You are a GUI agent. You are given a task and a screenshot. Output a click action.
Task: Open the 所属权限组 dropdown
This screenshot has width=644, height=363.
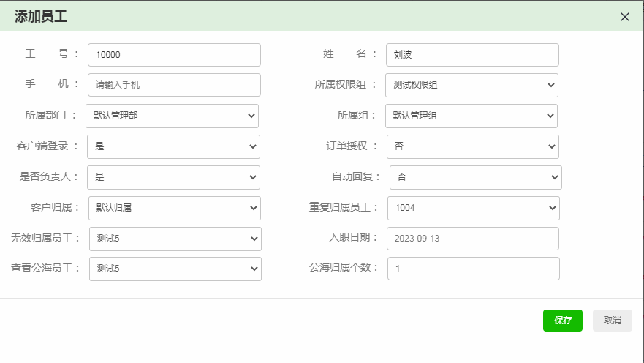click(471, 85)
